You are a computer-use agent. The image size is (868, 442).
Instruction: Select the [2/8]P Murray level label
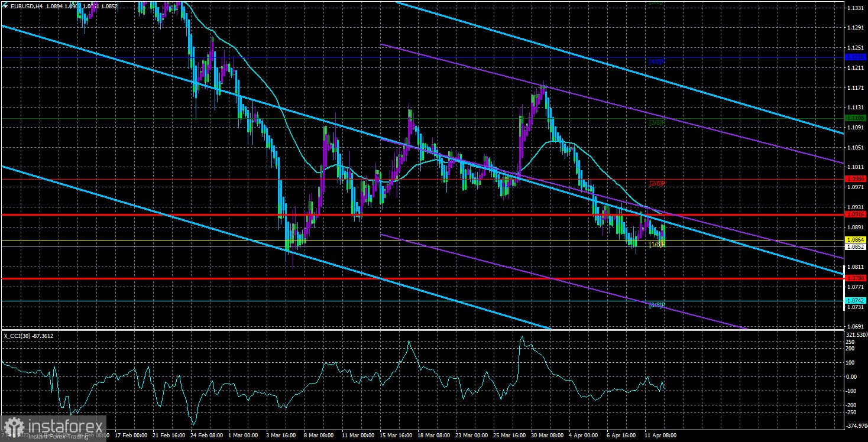click(657, 183)
